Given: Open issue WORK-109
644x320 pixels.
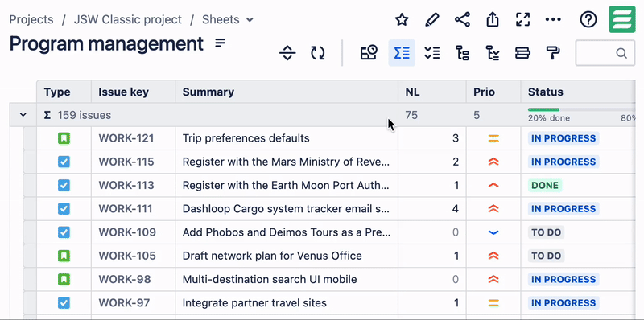Looking at the screenshot, I should (127, 232).
